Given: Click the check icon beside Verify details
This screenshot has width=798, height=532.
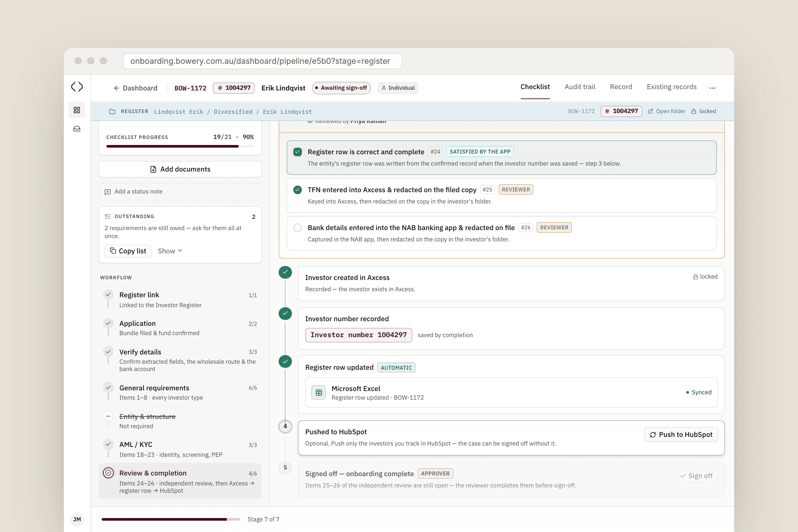Looking at the screenshot, I should [108, 351].
